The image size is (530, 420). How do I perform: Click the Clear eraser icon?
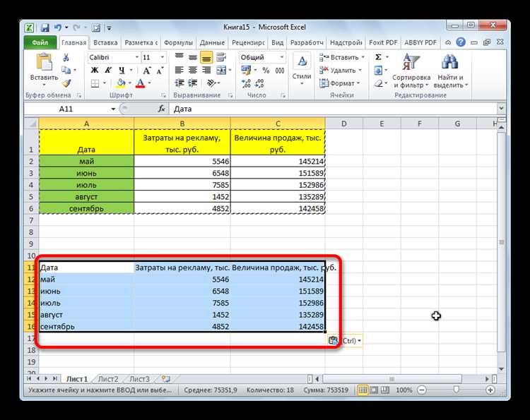point(378,83)
